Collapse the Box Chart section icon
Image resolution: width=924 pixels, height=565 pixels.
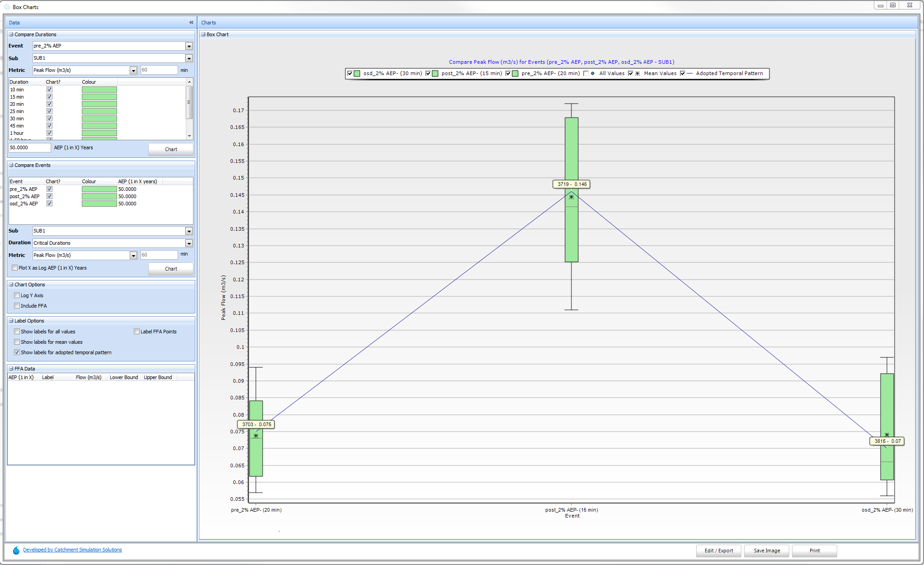click(x=203, y=34)
